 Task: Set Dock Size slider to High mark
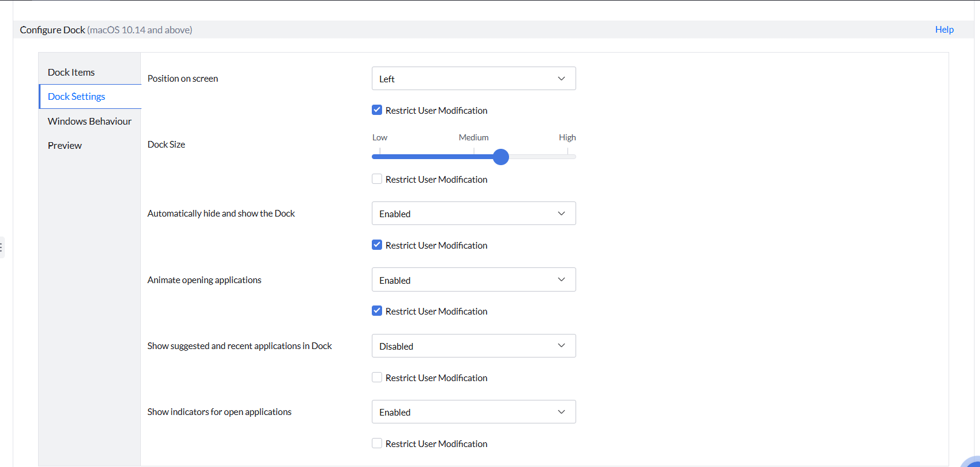pyautogui.click(x=568, y=157)
